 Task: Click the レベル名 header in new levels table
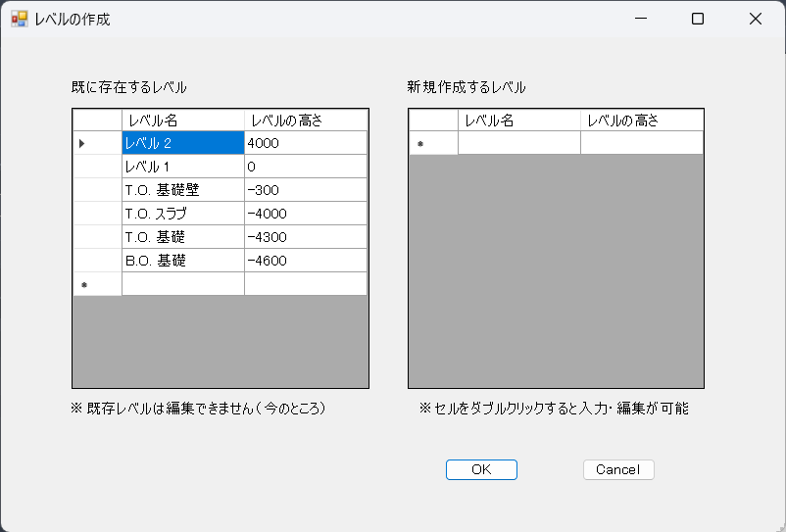[x=519, y=121]
